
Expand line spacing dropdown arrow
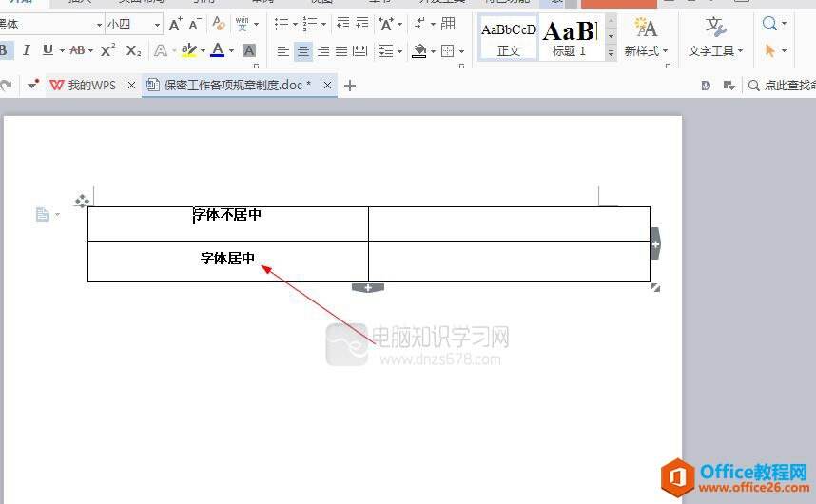tap(399, 51)
